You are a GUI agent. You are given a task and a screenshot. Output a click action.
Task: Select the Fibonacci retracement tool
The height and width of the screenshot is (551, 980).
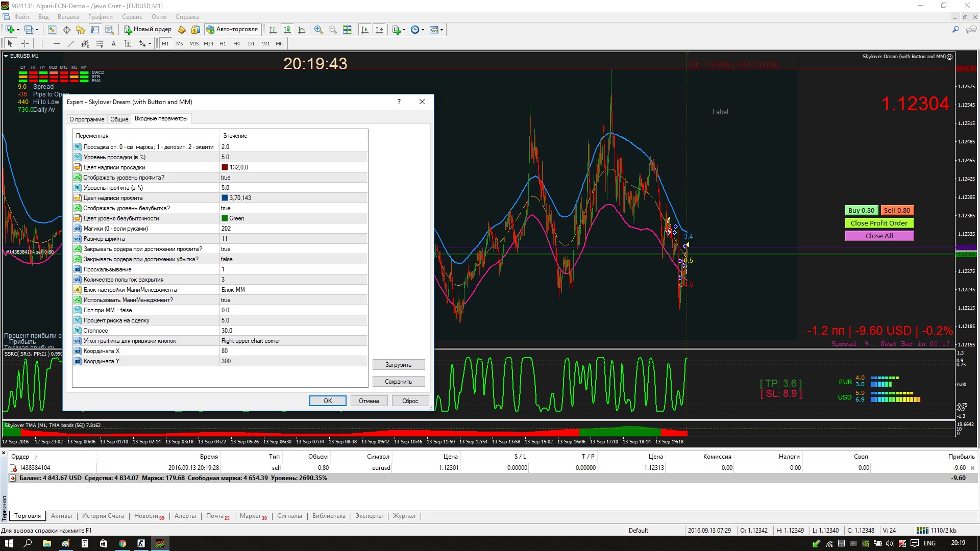coord(100,43)
